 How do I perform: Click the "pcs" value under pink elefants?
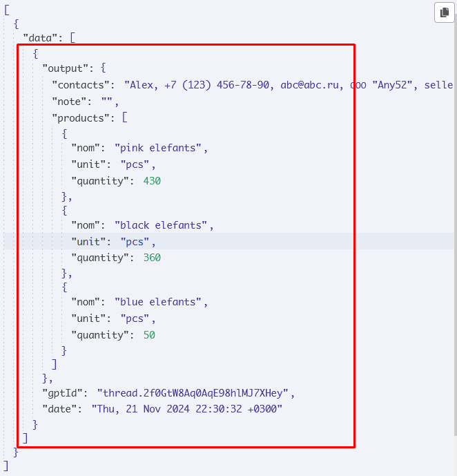click(x=135, y=164)
